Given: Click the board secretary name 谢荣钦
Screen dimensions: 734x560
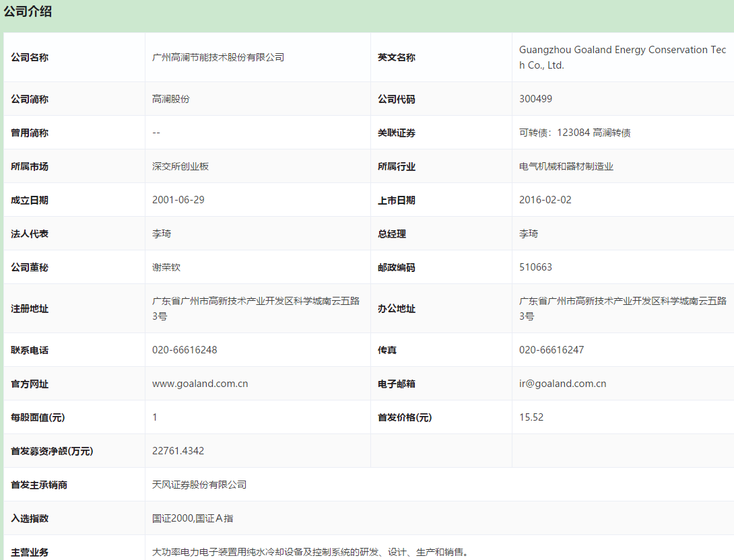Looking at the screenshot, I should pos(166,267).
